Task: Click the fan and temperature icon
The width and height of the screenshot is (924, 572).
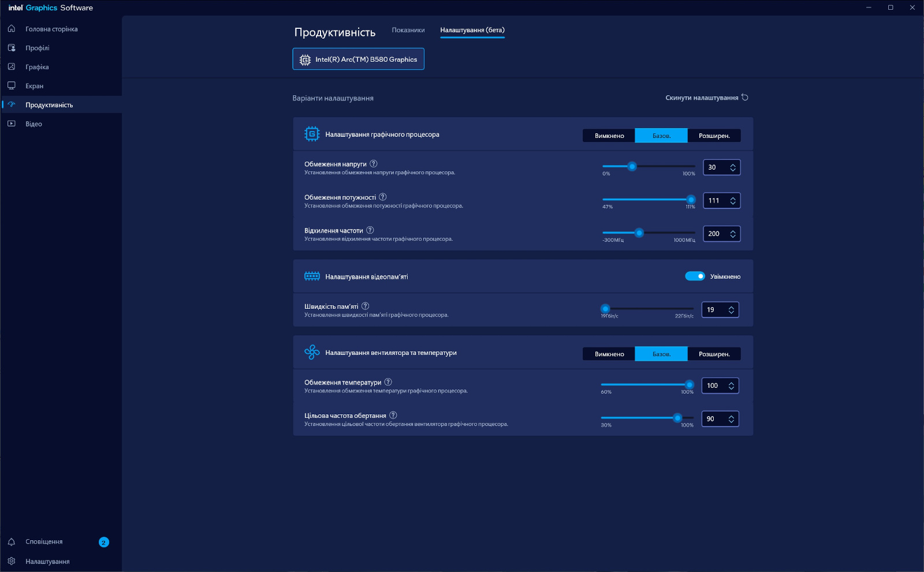Action: (312, 352)
